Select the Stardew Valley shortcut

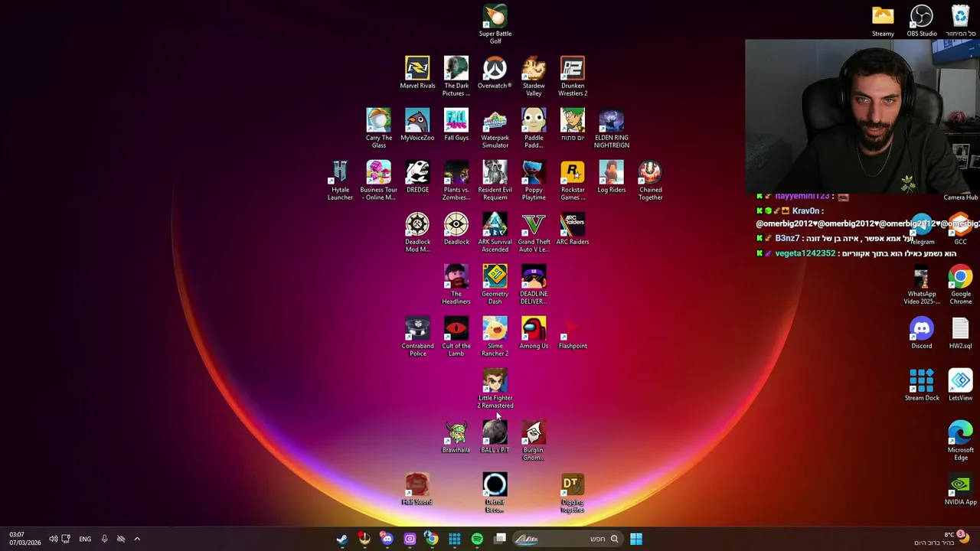(534, 77)
